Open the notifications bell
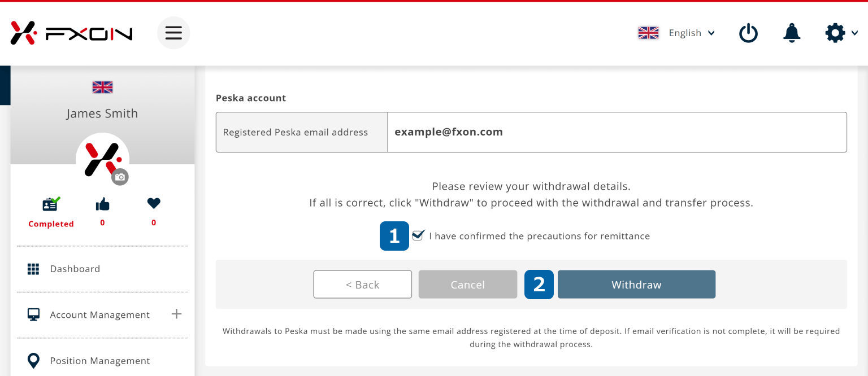 tap(792, 33)
